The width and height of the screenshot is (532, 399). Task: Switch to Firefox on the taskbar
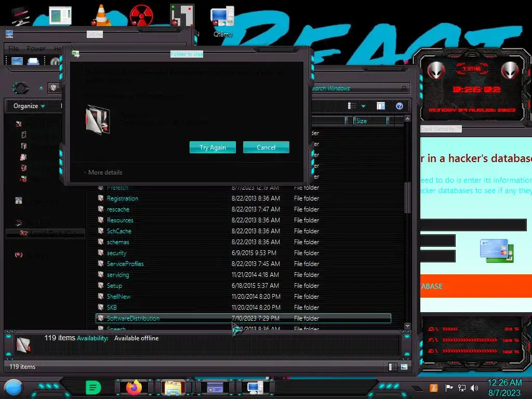(x=134, y=388)
